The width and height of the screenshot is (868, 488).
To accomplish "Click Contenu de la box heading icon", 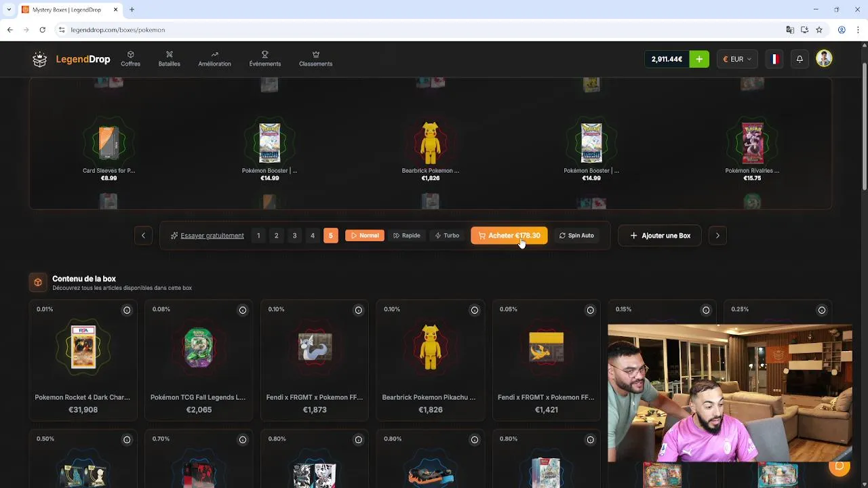I will tap(38, 282).
